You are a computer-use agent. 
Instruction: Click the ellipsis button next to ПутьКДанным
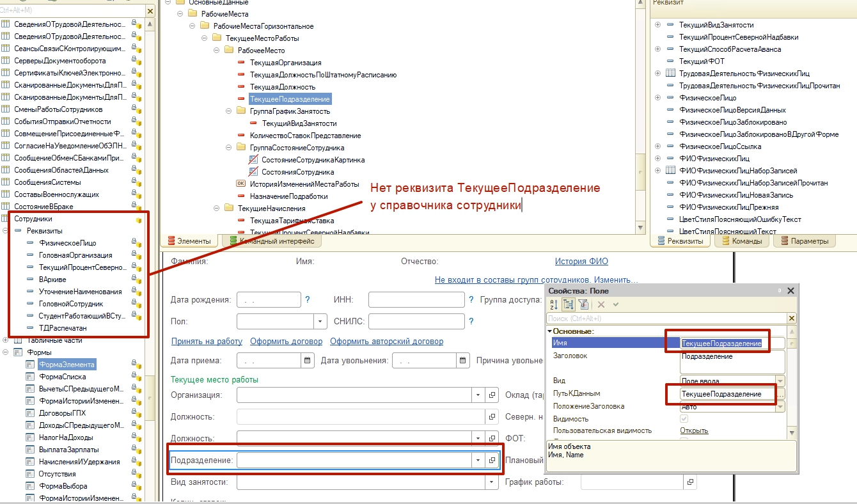(x=780, y=394)
